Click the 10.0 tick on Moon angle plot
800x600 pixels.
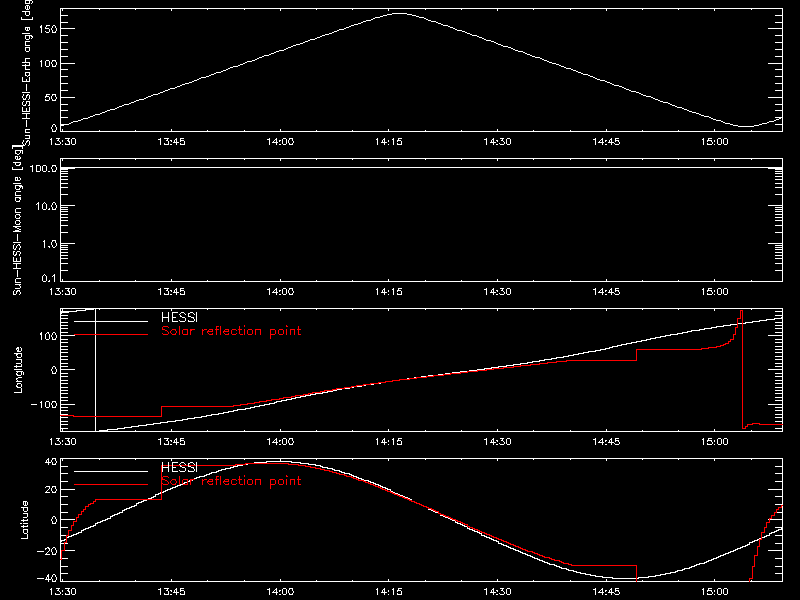point(46,206)
